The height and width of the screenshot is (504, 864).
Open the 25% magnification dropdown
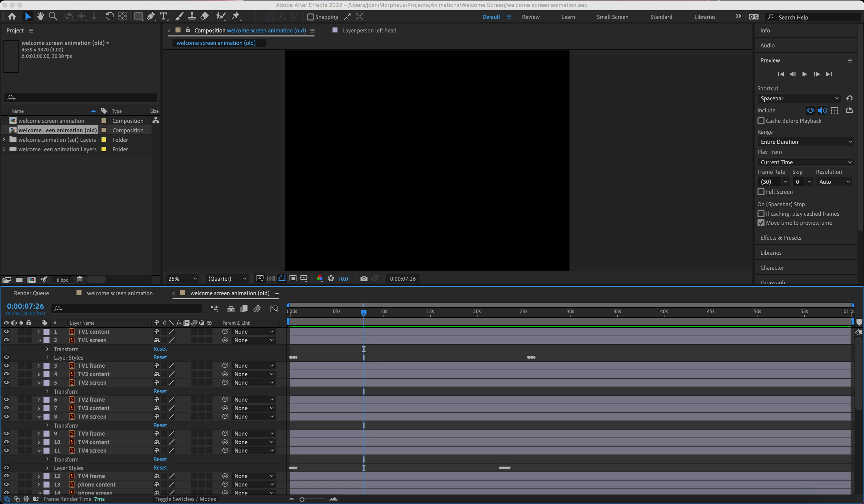coord(182,278)
